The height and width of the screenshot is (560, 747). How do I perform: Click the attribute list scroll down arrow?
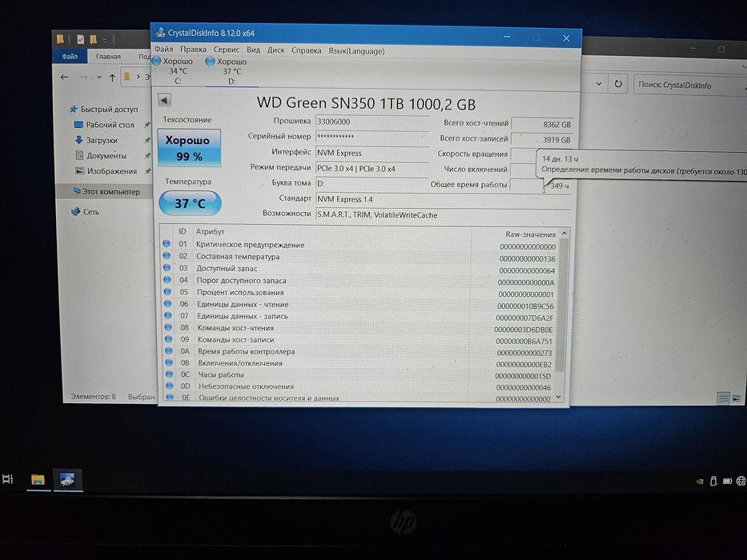pyautogui.click(x=559, y=397)
